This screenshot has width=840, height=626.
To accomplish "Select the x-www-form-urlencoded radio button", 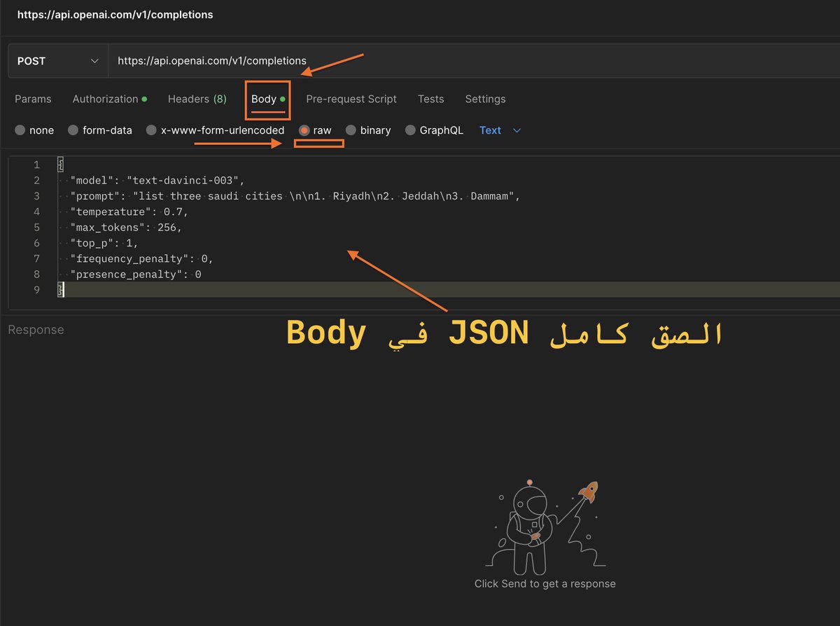I will coord(151,130).
